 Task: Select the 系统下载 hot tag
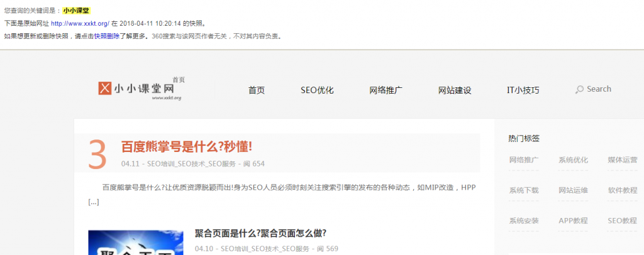point(524,190)
